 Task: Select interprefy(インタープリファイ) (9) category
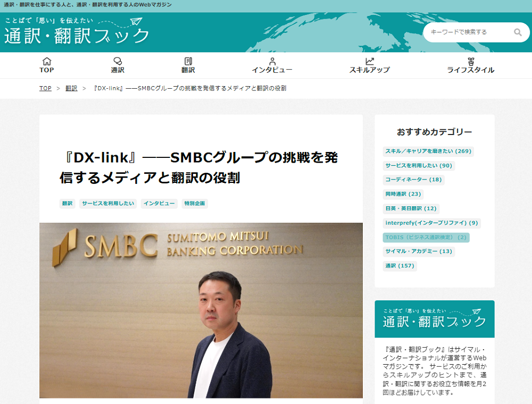(x=431, y=223)
